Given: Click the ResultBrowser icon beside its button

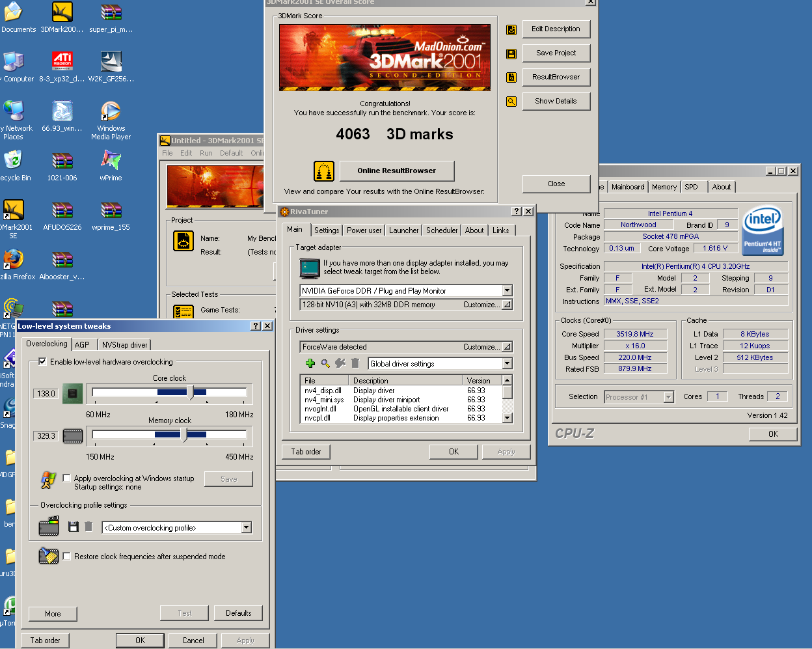Looking at the screenshot, I should [x=511, y=77].
